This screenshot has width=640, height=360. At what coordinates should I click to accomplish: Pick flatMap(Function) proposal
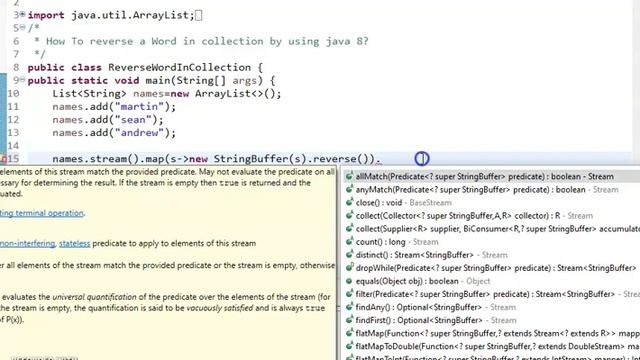[x=491, y=333]
